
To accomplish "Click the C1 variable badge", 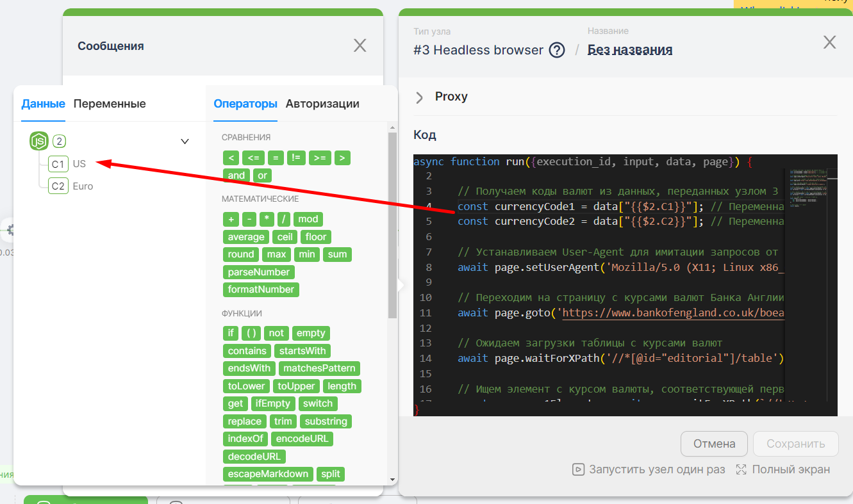I will pyautogui.click(x=58, y=164).
